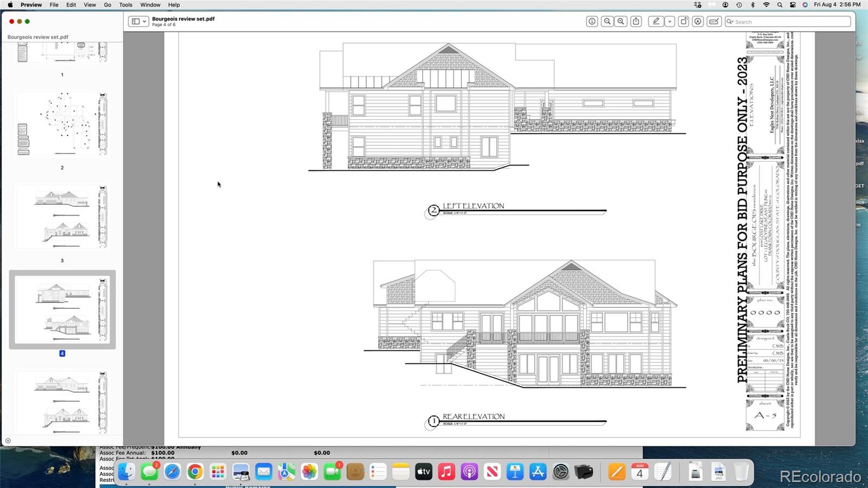This screenshot has height=488, width=868.
Task: Select the page 3 thumbnail in sidebar
Action: 62,217
